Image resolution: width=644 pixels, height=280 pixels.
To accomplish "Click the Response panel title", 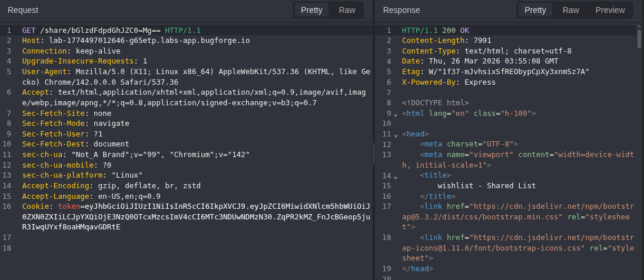I will (x=401, y=10).
